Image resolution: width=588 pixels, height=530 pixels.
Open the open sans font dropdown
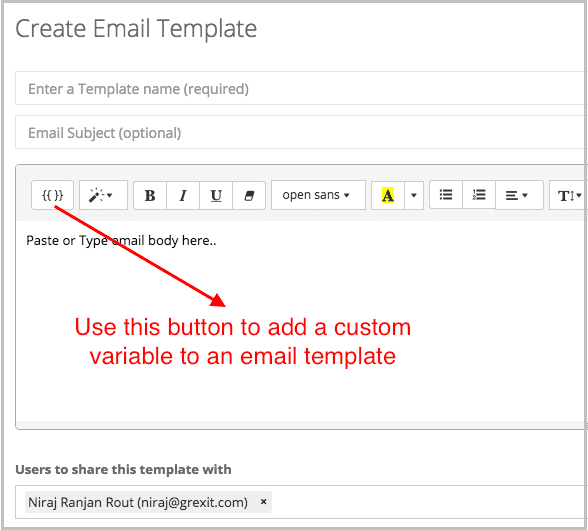[318, 195]
